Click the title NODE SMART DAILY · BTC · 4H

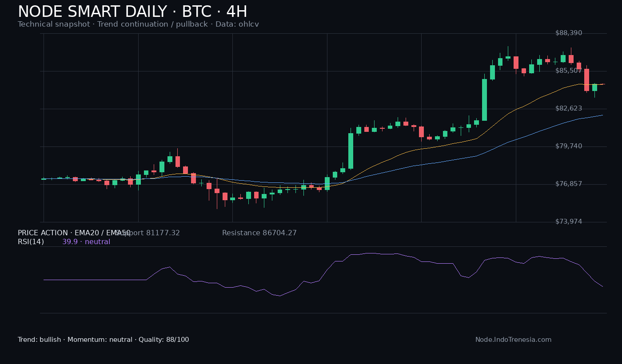pyautogui.click(x=132, y=12)
